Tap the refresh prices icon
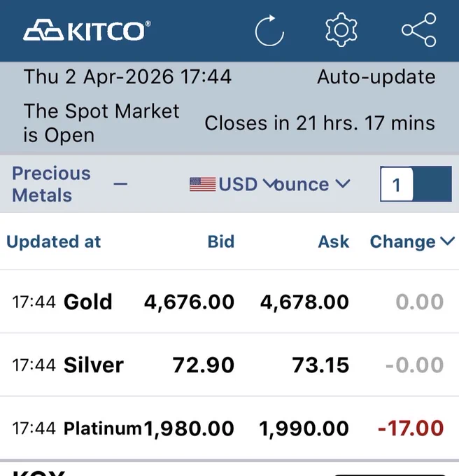This screenshot has height=476, width=459. click(x=269, y=30)
